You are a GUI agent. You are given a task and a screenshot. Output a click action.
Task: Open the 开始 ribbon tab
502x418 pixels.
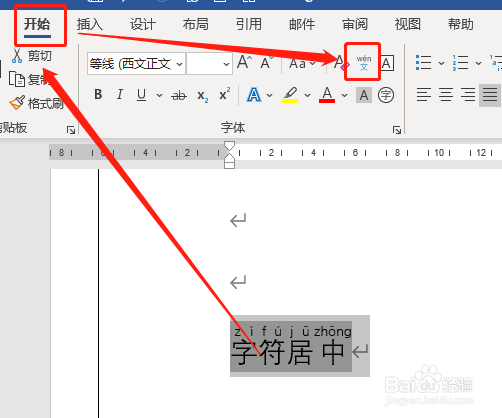(37, 24)
